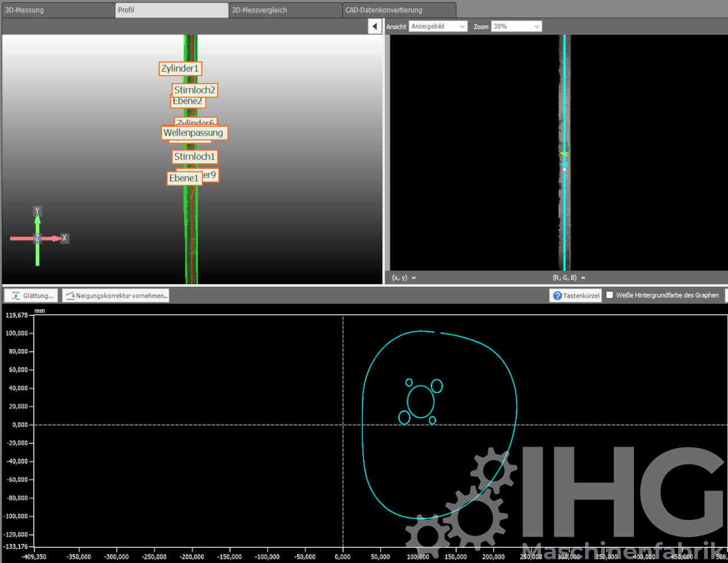
Task: Click the blue Tastenkürzel help icon
Action: [x=557, y=296]
